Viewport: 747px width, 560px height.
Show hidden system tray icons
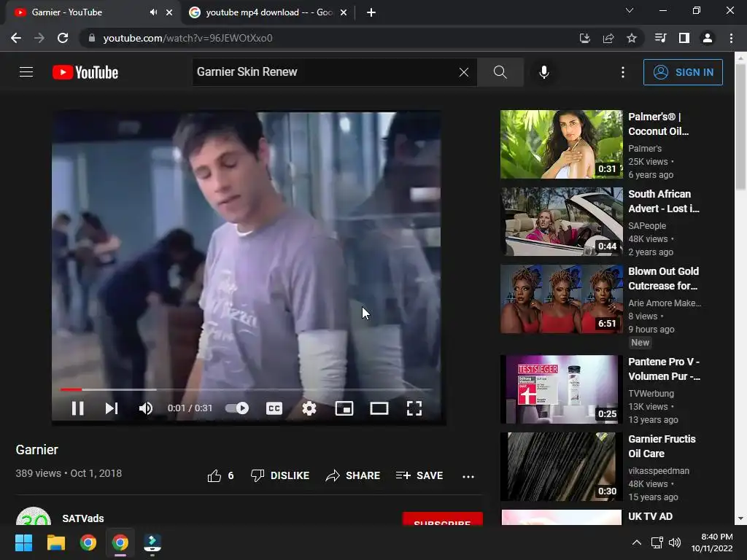pyautogui.click(x=636, y=542)
